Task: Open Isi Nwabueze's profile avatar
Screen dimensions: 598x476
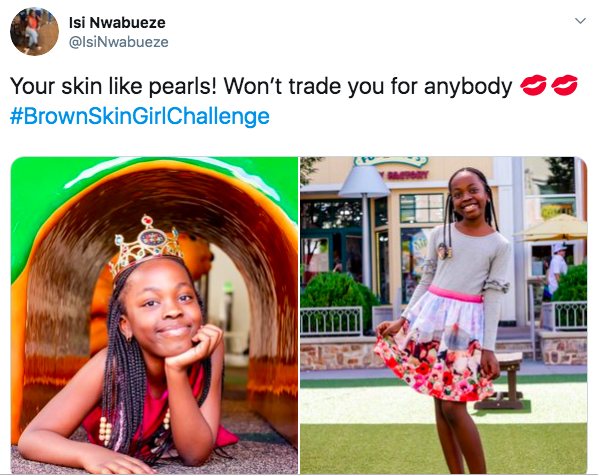Action: (34, 32)
